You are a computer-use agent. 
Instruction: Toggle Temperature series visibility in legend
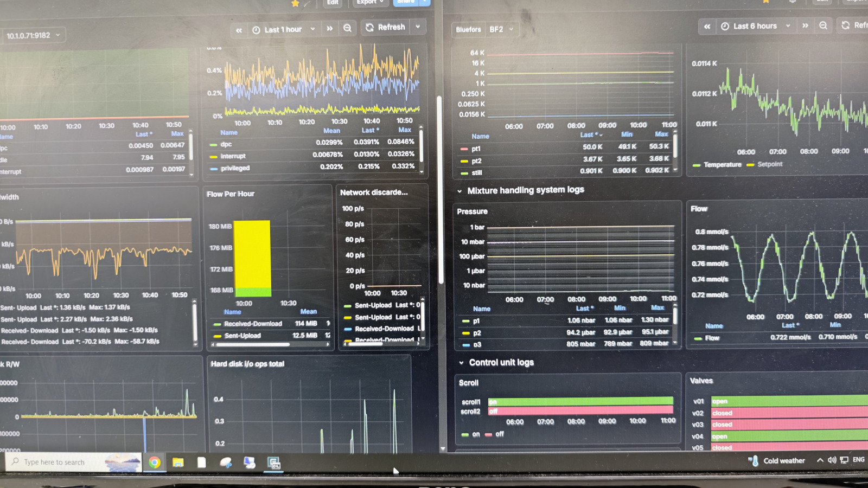[722, 164]
